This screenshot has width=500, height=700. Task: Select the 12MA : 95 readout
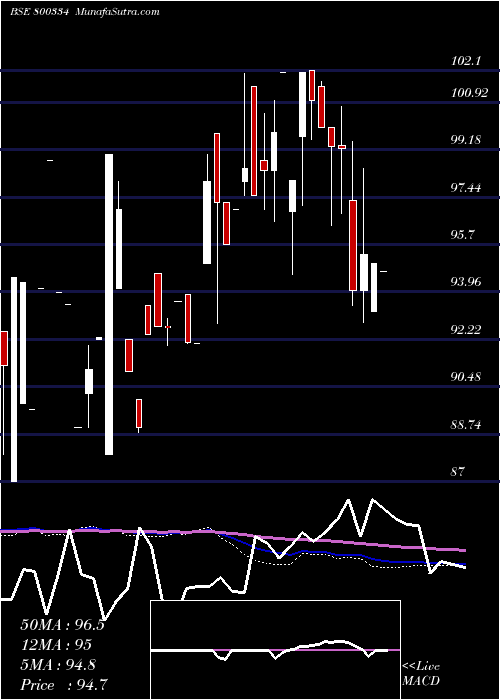tap(56, 645)
